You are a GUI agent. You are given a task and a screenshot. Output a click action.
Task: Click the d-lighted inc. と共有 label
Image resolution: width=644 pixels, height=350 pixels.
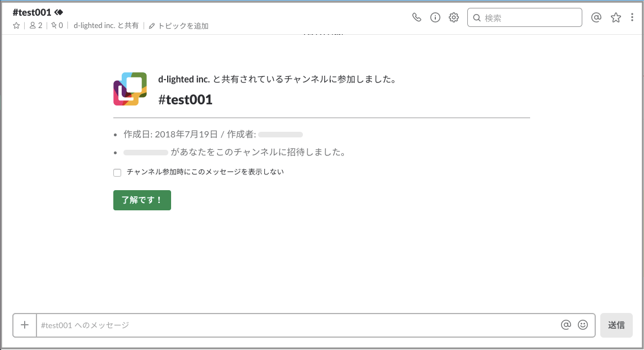106,26
